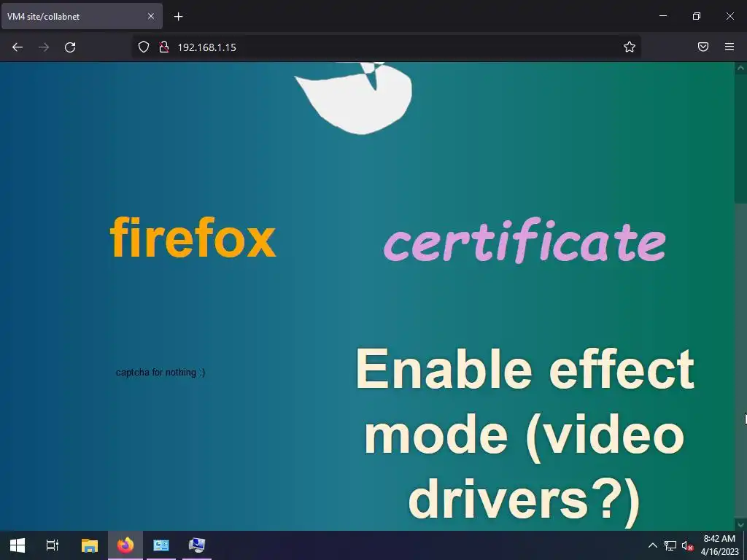Click the 192.168.1.15 address bar

pyautogui.click(x=386, y=47)
